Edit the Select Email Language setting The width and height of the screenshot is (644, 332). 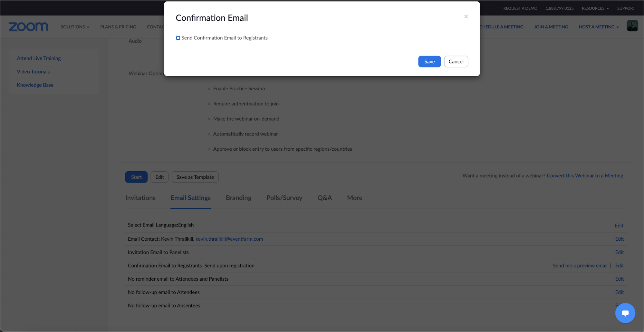click(619, 226)
